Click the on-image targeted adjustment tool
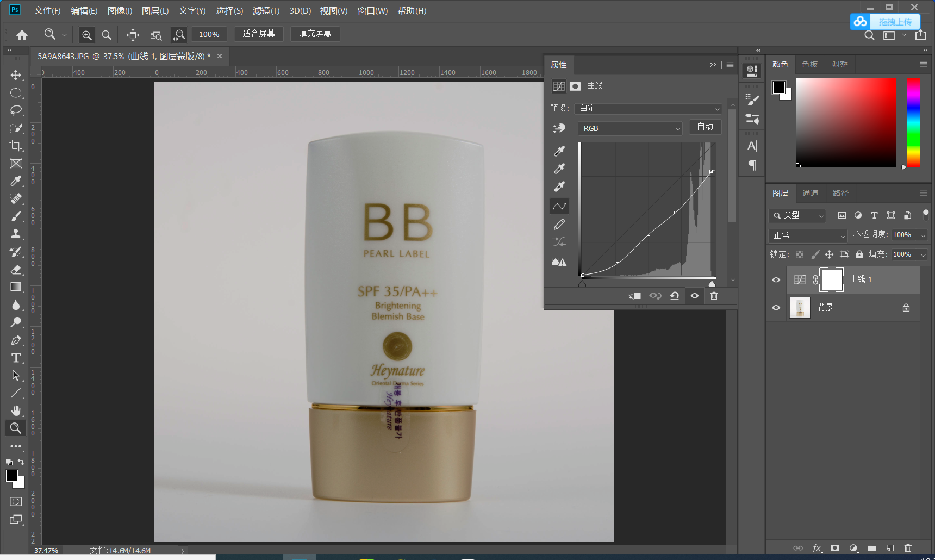 (559, 128)
